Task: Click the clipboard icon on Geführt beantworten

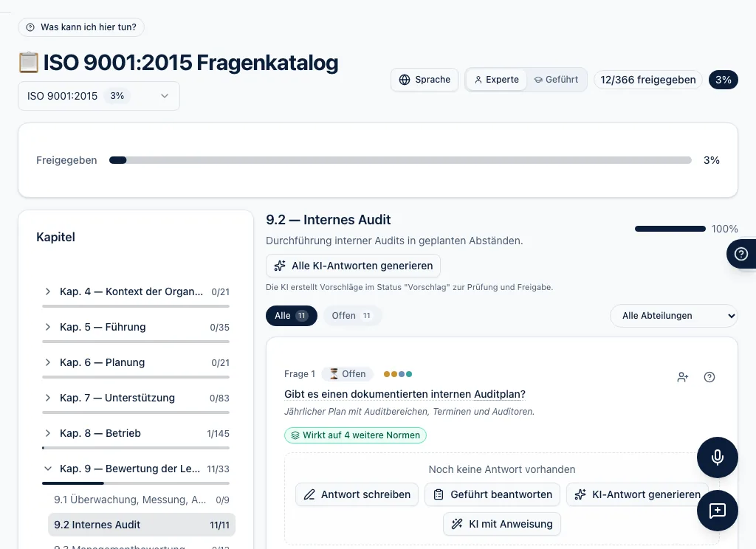Action: tap(439, 494)
